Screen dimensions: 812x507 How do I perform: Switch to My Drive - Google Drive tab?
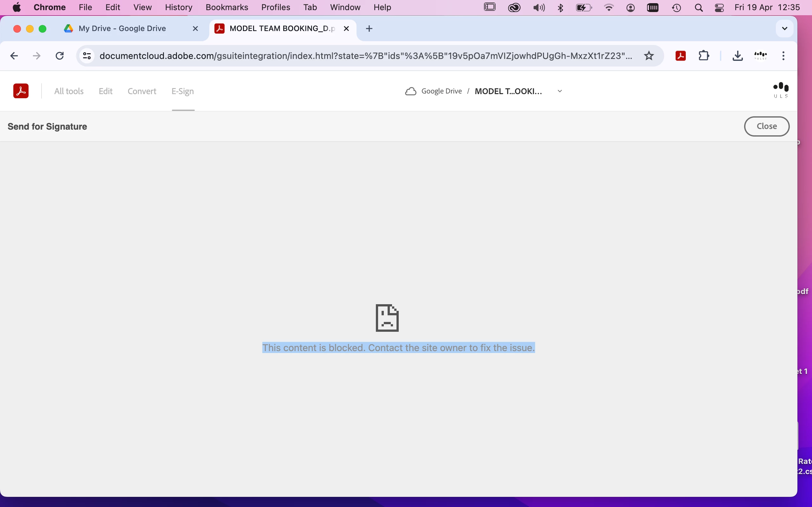122,29
